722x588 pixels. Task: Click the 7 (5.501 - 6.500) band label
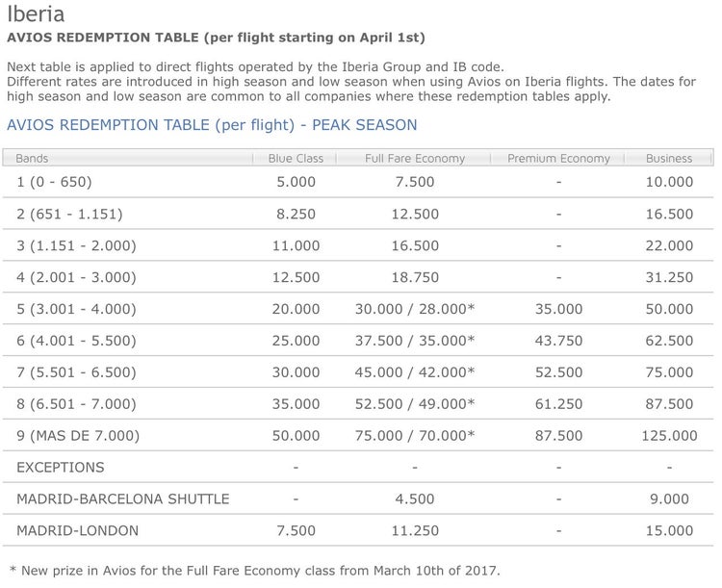(76, 372)
